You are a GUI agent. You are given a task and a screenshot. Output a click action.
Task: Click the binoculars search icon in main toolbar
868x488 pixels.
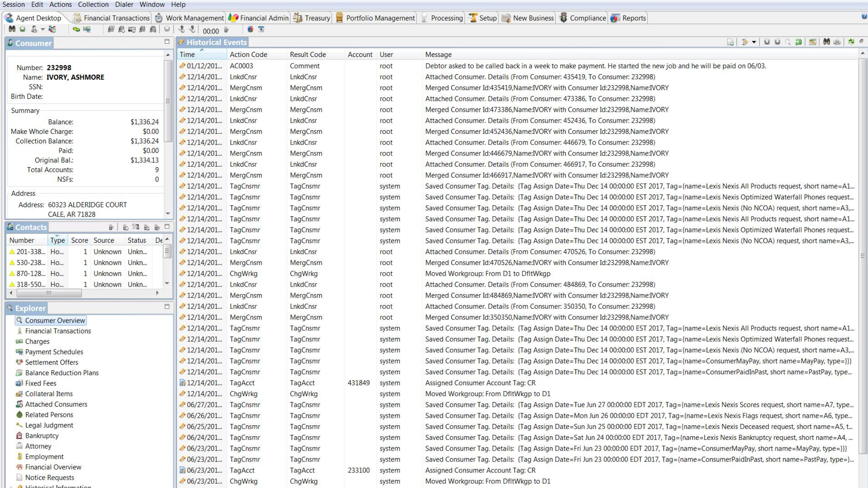pos(12,29)
